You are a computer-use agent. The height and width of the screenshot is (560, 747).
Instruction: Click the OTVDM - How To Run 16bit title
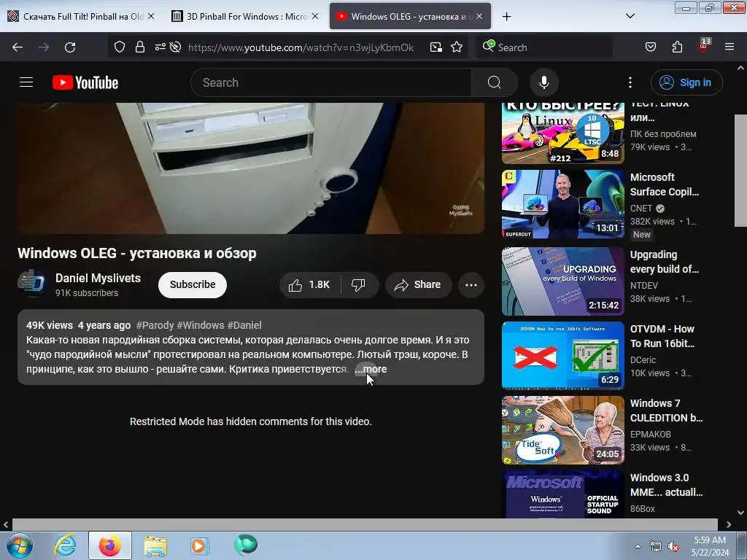click(x=662, y=336)
